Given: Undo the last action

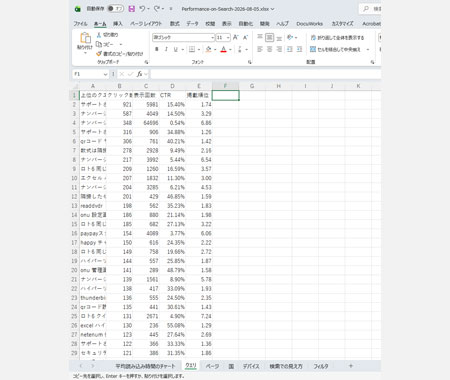Looking at the screenshot, I should [x=142, y=9].
